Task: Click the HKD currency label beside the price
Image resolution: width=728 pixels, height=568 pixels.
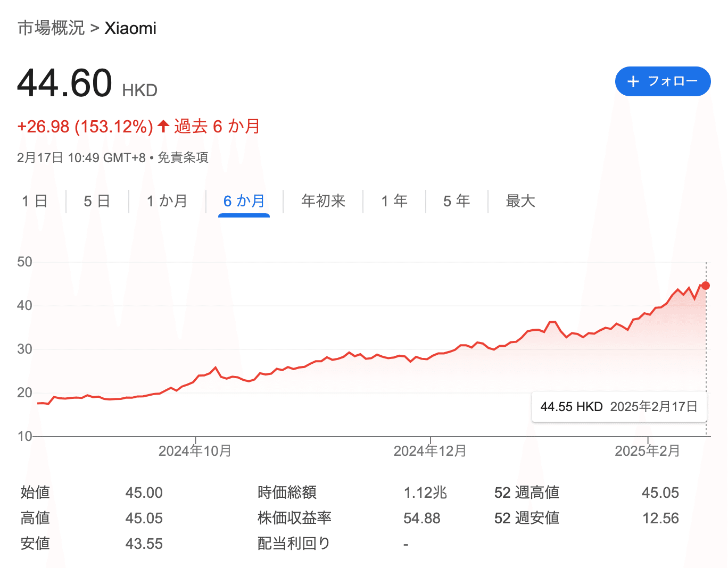Action: pos(140,90)
